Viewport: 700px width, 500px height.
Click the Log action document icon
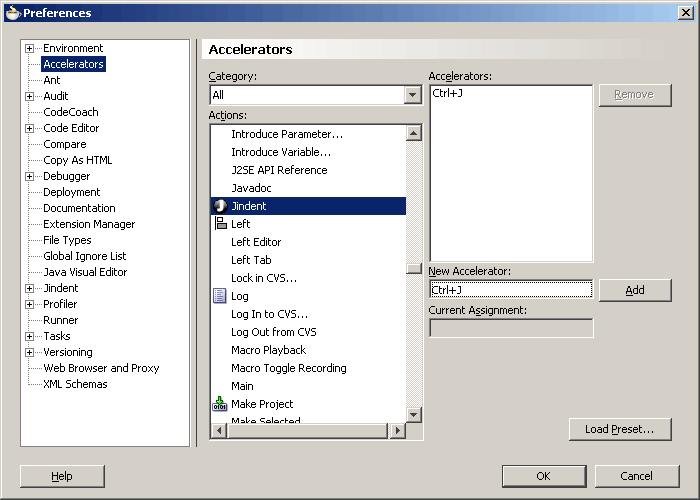tap(220, 296)
